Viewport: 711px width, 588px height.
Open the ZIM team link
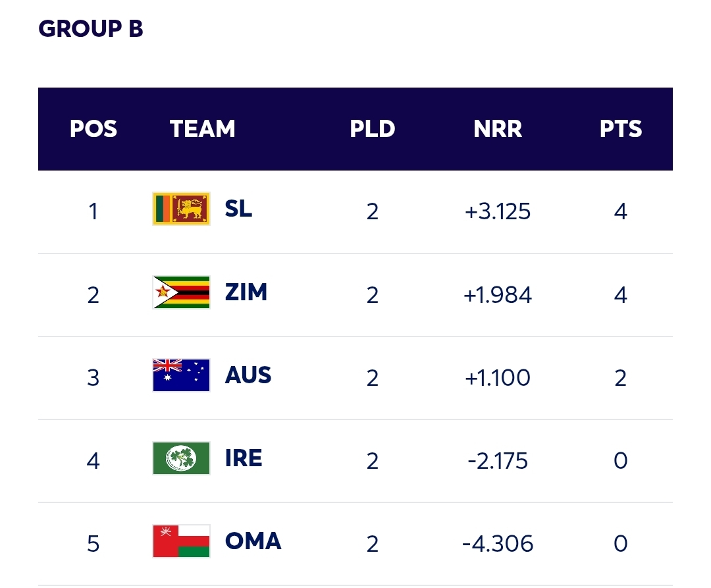point(246,292)
